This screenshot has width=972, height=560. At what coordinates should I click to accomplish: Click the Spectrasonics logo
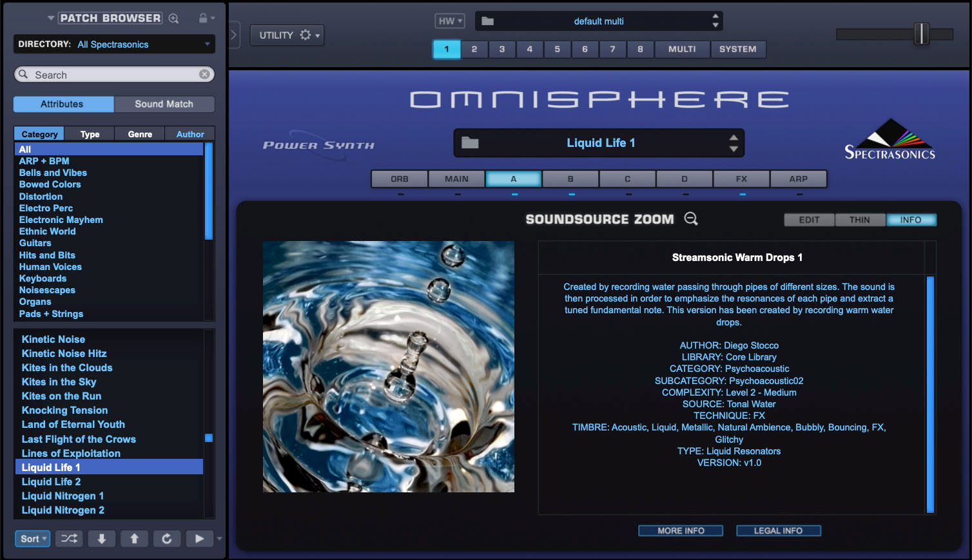pos(889,139)
